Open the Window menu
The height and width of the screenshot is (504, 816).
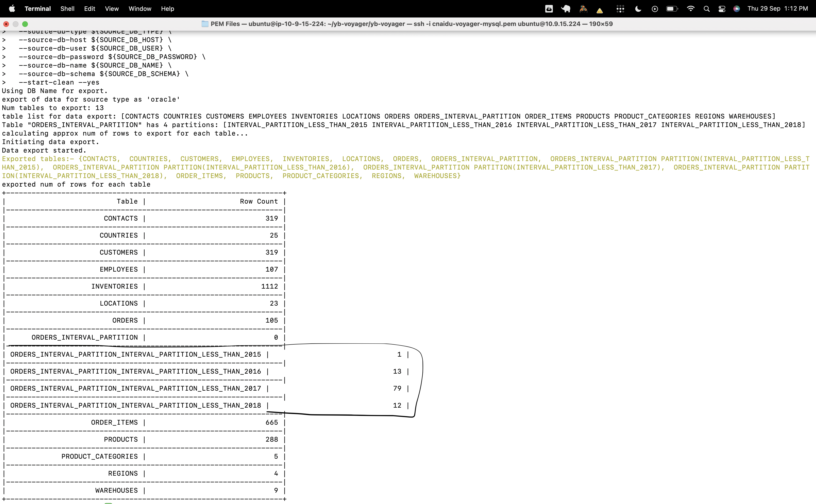(140, 9)
